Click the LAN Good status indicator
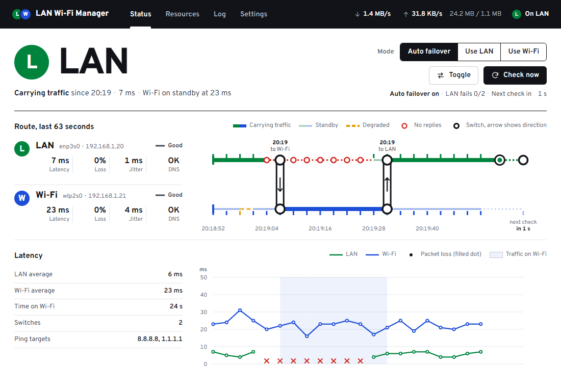The width and height of the screenshot is (561, 392). [169, 146]
